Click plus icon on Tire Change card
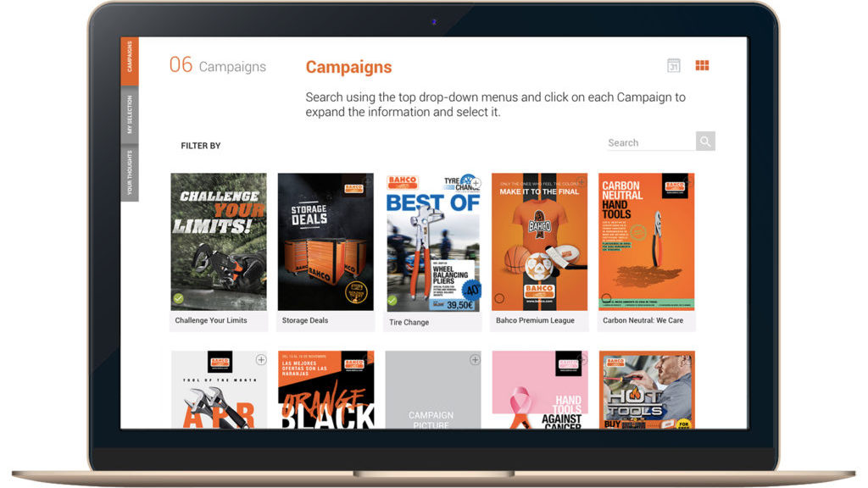This screenshot has height=488, width=868. pyautogui.click(x=476, y=183)
